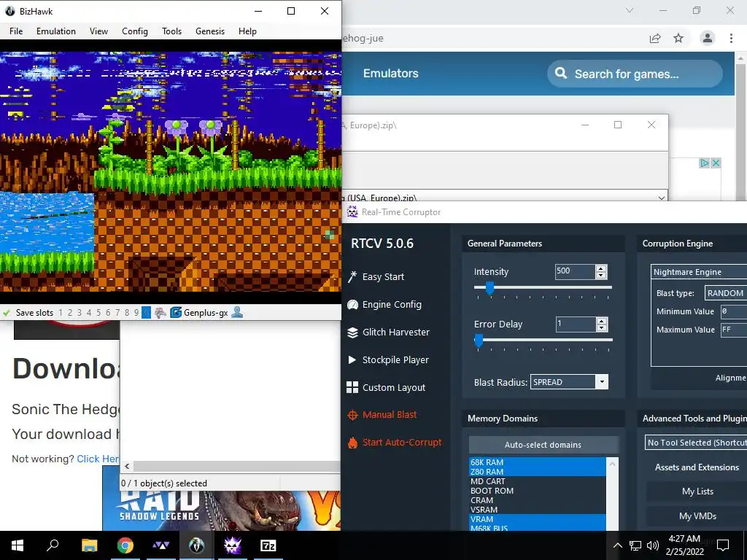The width and height of the screenshot is (747, 560).
Task: Open the My VMDs button
Action: 697,516
